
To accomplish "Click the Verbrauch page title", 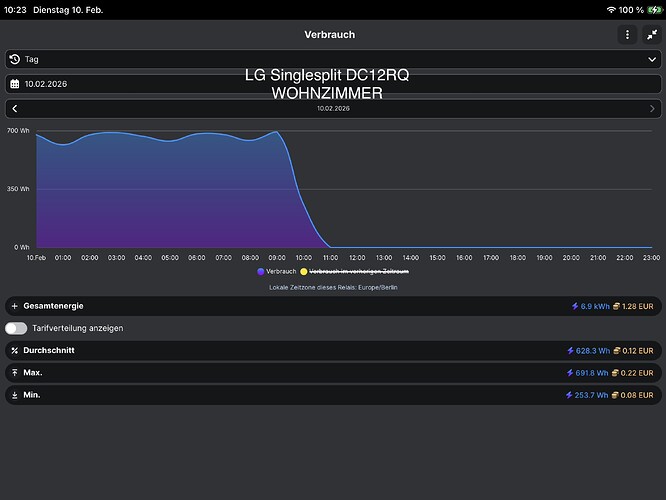I will pyautogui.click(x=330, y=35).
